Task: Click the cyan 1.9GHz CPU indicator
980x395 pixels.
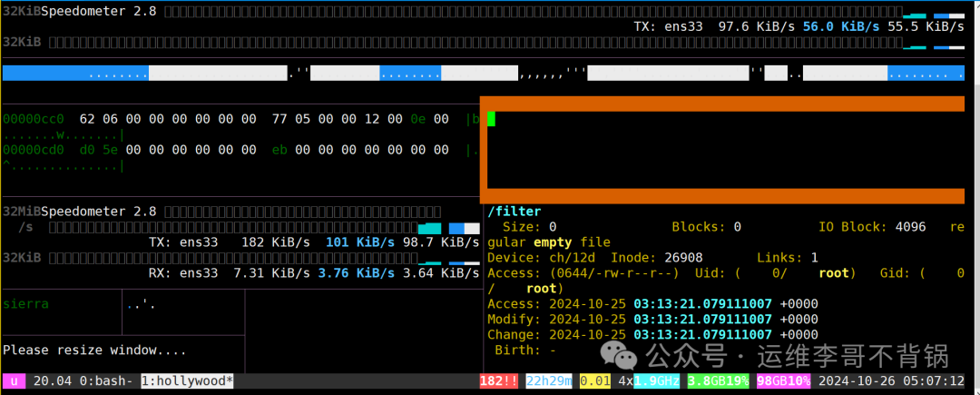Action: (656, 380)
